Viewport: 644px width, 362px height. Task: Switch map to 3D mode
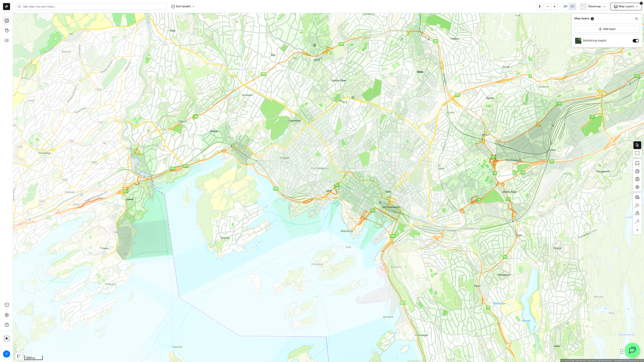(572, 7)
